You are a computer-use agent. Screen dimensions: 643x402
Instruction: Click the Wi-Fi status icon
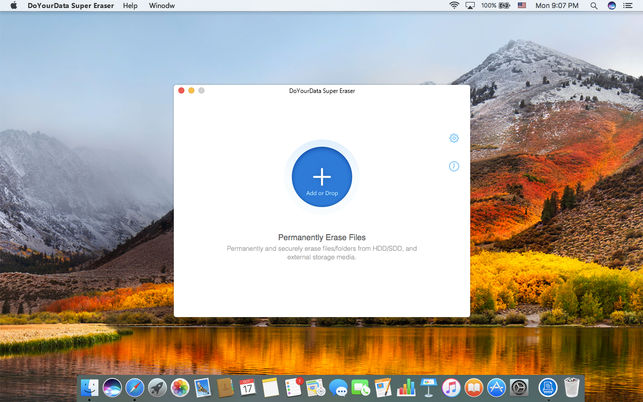454,5
